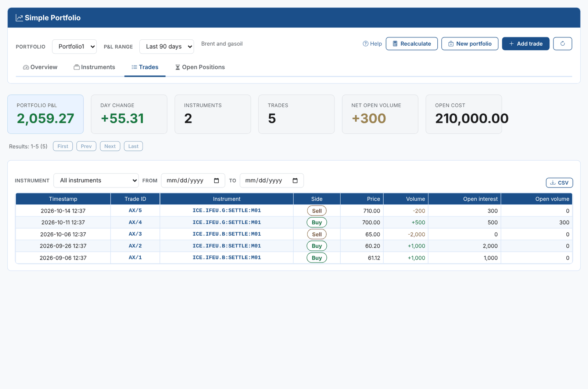Open the All instruments filter dropdown
This screenshot has height=389, width=588.
96,181
